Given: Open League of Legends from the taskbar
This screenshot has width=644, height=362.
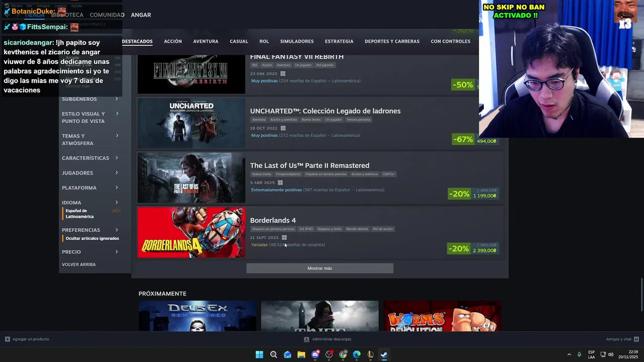Looking at the screenshot, I should tap(370, 354).
